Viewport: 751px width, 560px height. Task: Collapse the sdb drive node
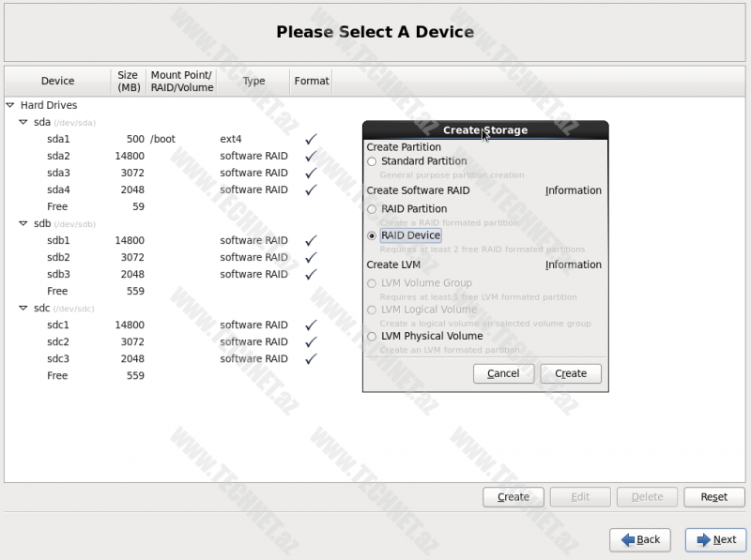click(x=23, y=223)
